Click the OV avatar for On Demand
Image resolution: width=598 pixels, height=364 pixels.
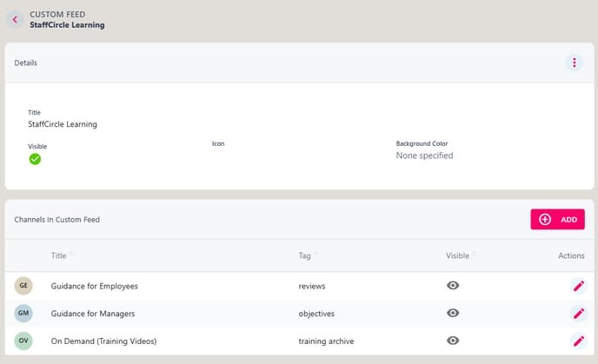(23, 341)
